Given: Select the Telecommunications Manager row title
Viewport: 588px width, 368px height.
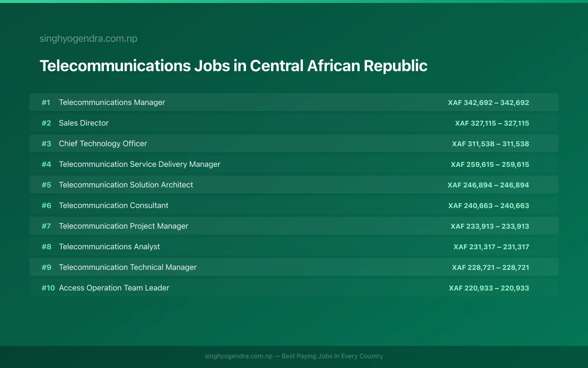Looking at the screenshot, I should [x=112, y=103].
